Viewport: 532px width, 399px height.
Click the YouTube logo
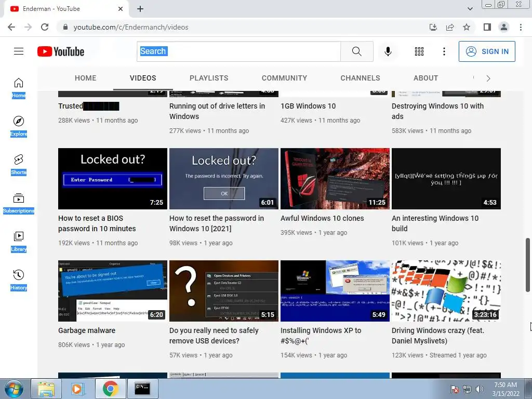tap(61, 51)
